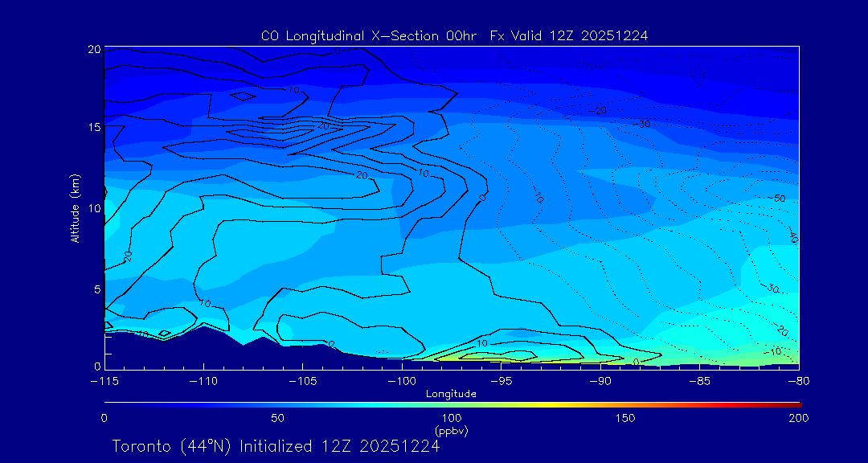The width and height of the screenshot is (868, 463).
Task: Click the Toronto (44°N) Initialized footer text
Action: [276, 446]
